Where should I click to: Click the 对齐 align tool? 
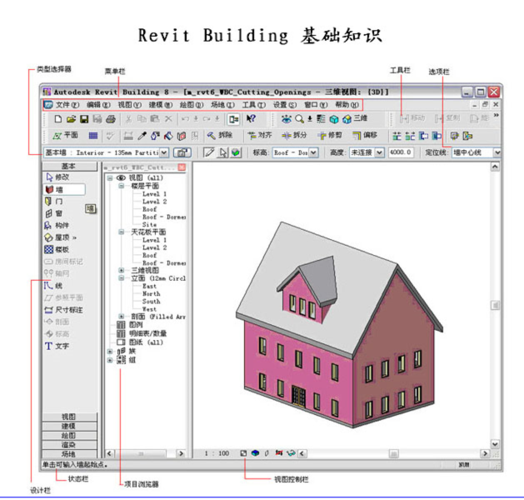coord(260,135)
